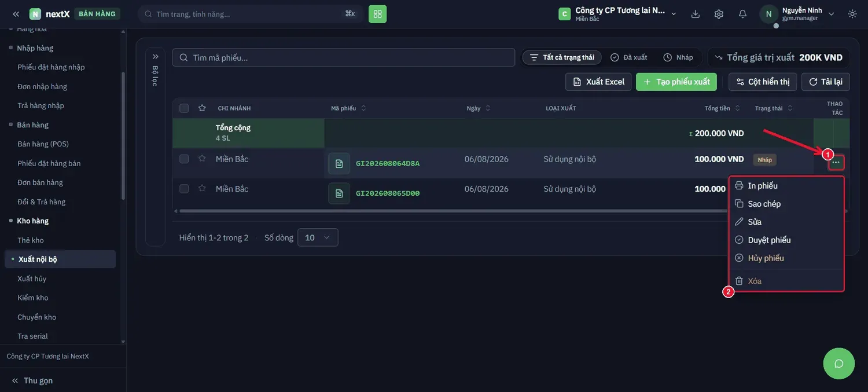Open the settings gear icon

(719, 14)
